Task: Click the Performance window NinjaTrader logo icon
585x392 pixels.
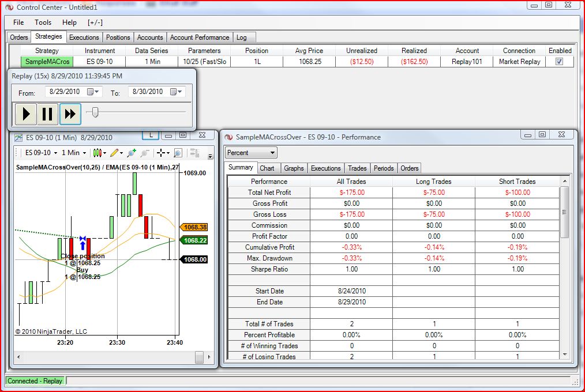Action: click(x=228, y=137)
